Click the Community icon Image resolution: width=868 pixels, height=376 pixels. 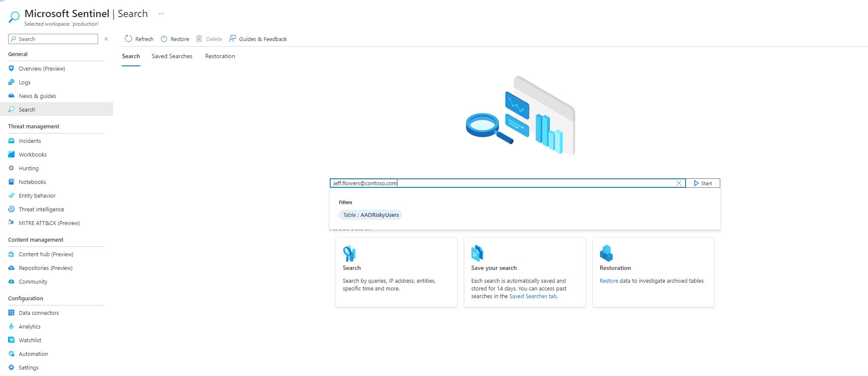click(12, 281)
